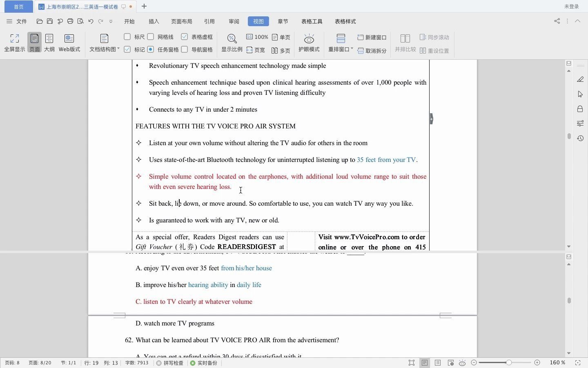The image size is (588, 368).
Task: Open more options three-dot menu
Action: tap(567, 21)
